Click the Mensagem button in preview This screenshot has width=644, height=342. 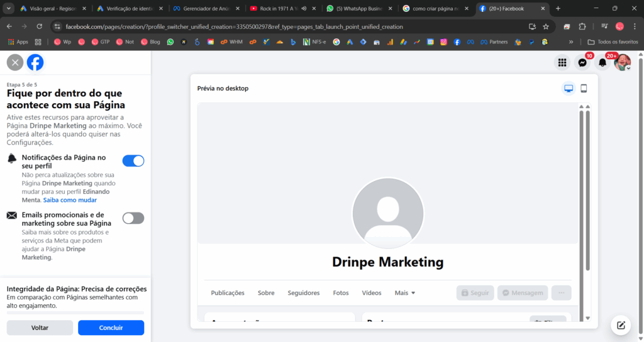click(523, 293)
